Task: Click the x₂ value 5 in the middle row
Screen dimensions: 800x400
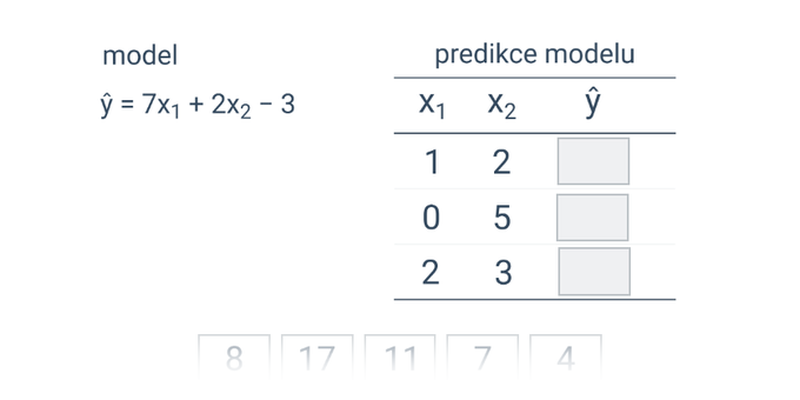Action: tap(502, 217)
